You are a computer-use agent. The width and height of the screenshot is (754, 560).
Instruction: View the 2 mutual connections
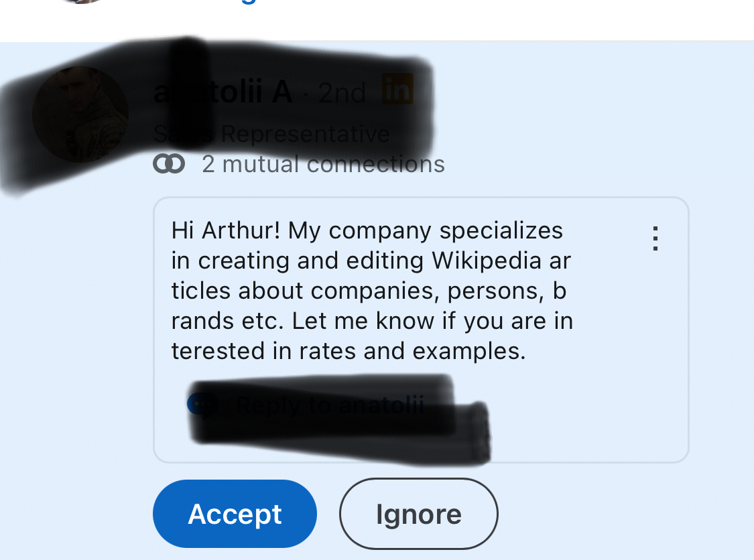[x=323, y=164]
